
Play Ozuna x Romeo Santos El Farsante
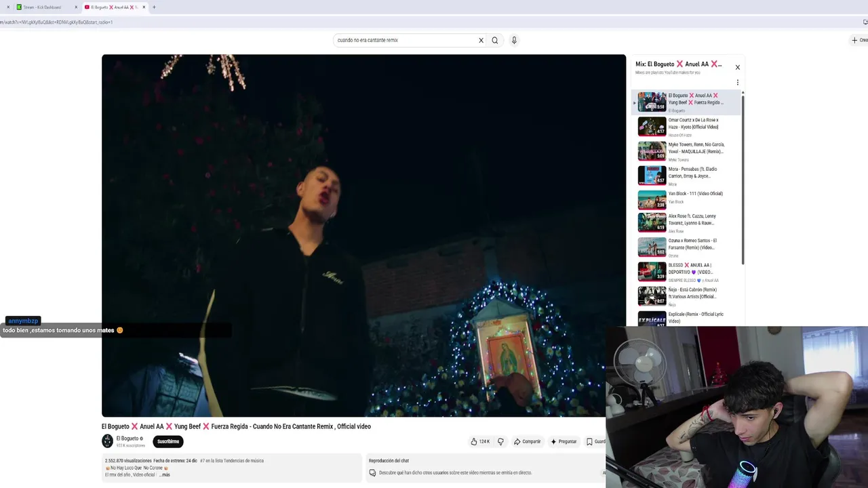(x=686, y=247)
